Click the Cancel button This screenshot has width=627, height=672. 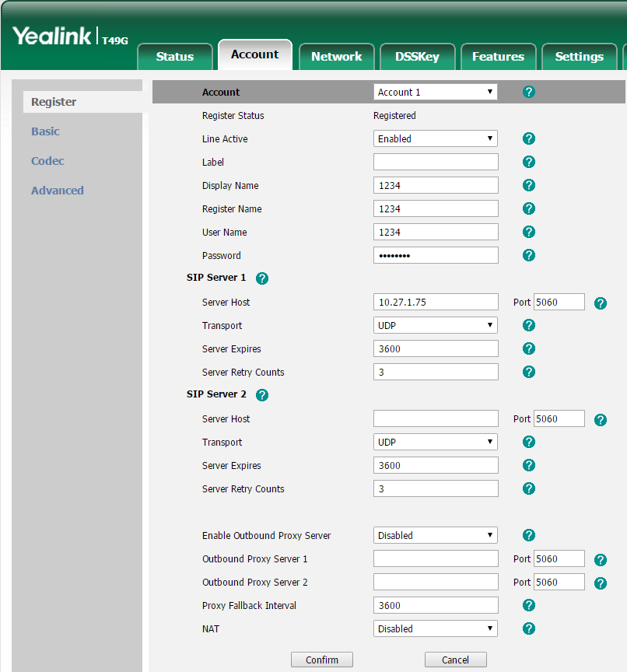coord(455,660)
